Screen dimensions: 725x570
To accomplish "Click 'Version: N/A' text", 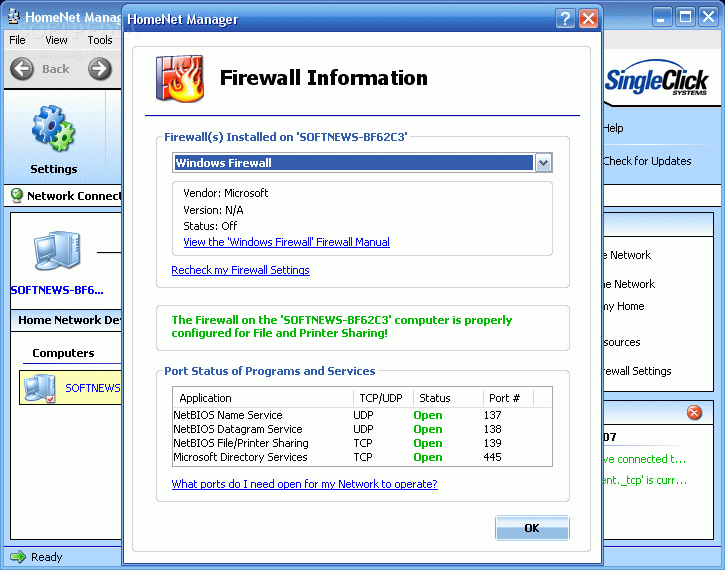I will click(x=213, y=210).
